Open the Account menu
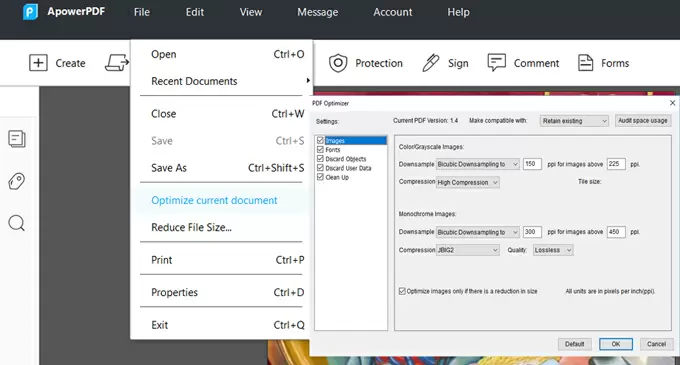The width and height of the screenshot is (680, 365). pos(392,12)
